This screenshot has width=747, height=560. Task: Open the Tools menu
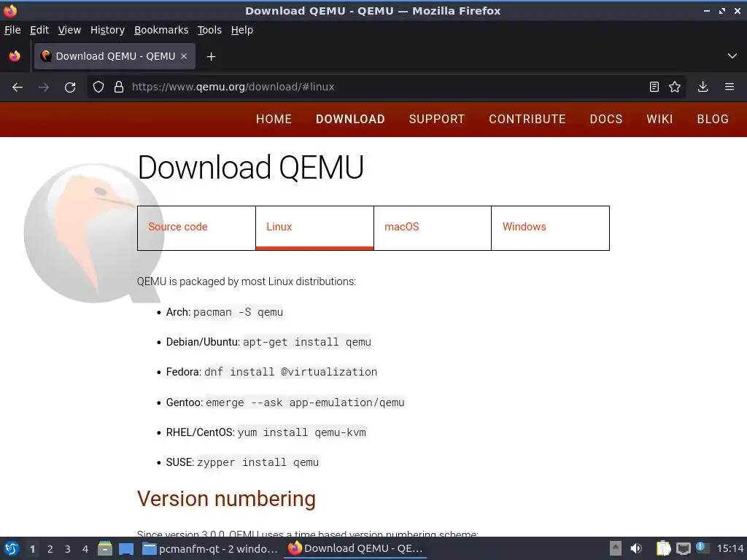click(209, 30)
